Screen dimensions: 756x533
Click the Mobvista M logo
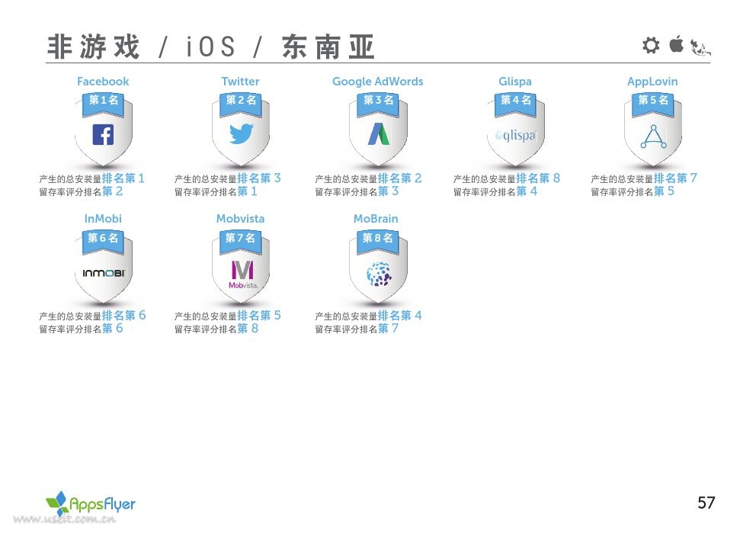[x=242, y=274]
